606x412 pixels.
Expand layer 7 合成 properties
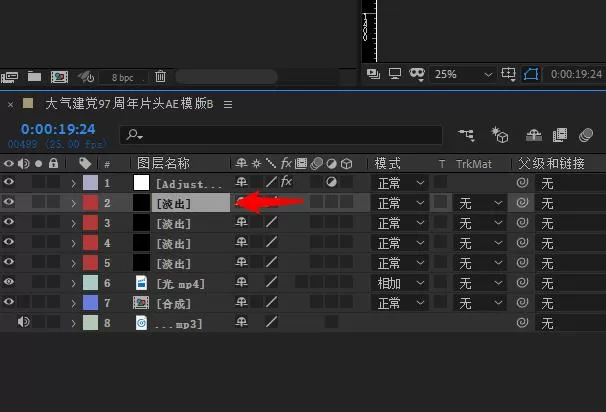[73, 304]
